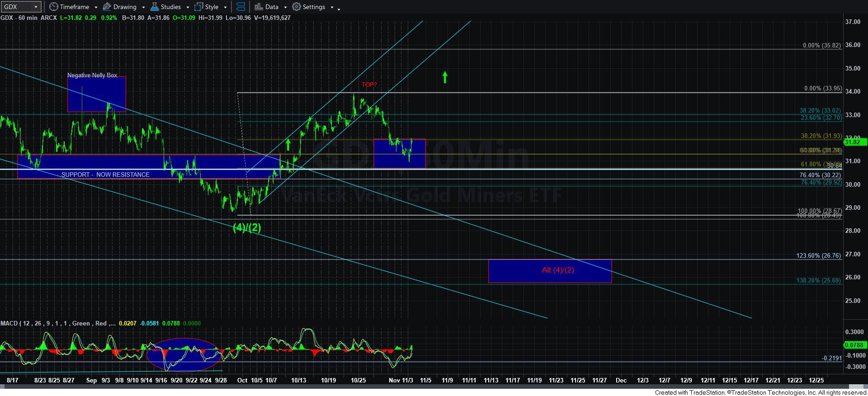Open the GDX symbol combo box
This screenshot has height=396, width=868.
click(21, 7)
